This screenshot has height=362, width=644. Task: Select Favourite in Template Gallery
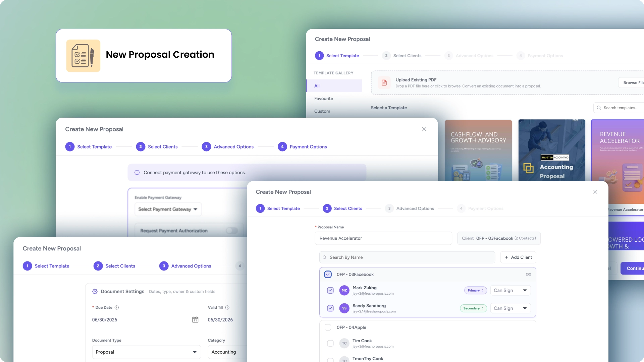[x=324, y=99]
